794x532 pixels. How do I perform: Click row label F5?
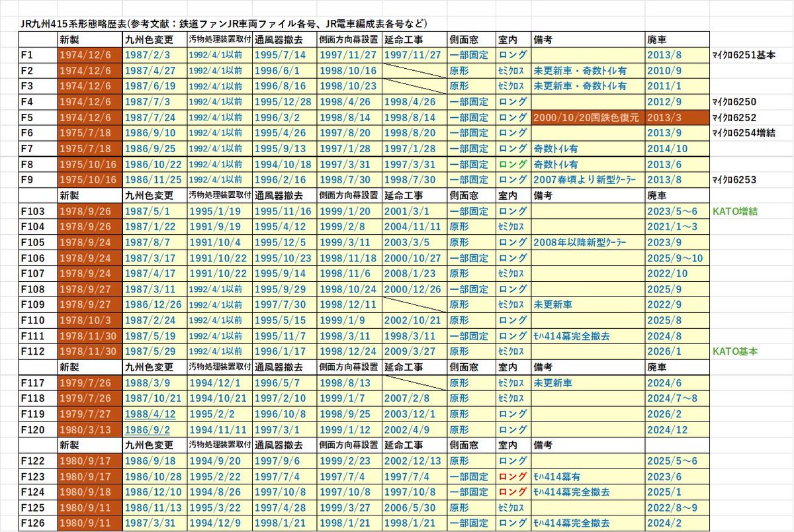tap(38, 118)
